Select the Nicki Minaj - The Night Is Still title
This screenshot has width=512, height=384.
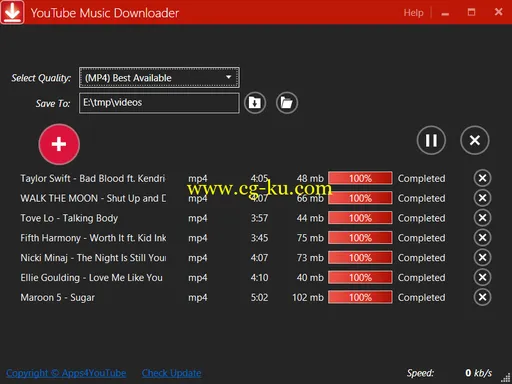(x=93, y=258)
